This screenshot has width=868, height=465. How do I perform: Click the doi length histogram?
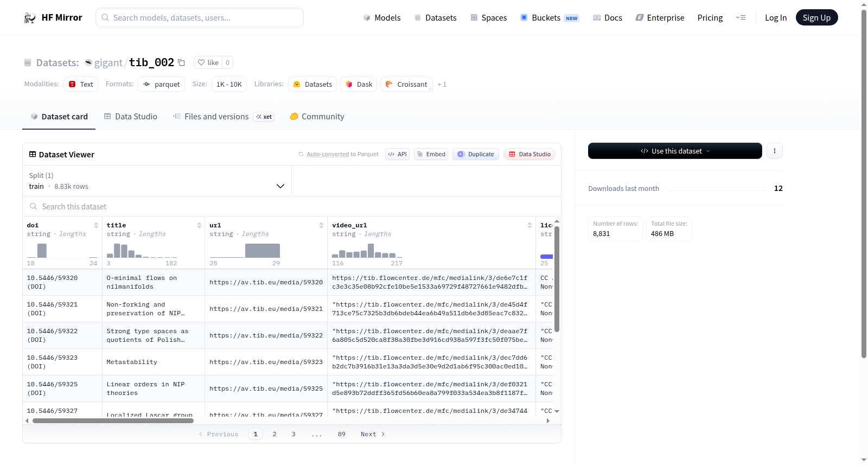coord(62,251)
